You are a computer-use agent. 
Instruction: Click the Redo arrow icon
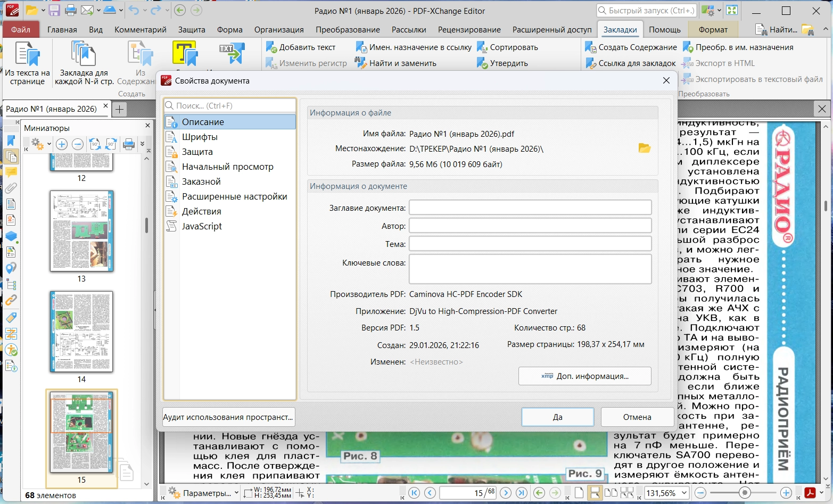[155, 10]
